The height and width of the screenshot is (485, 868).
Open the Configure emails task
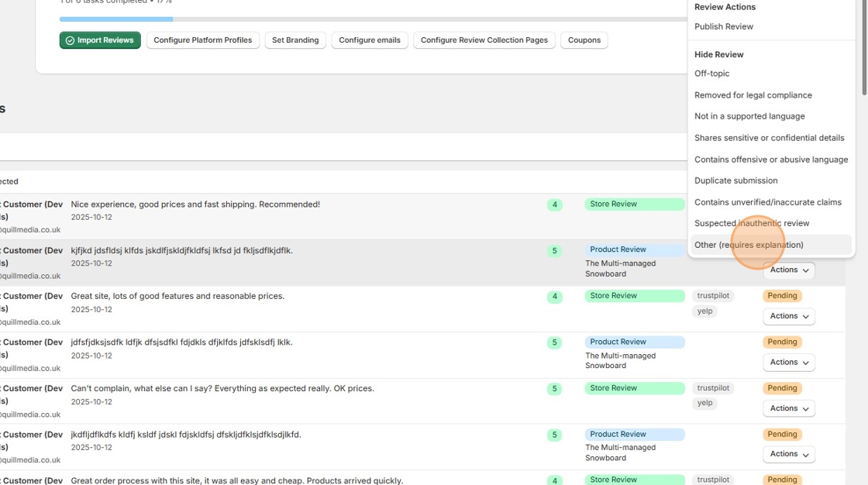pos(369,40)
